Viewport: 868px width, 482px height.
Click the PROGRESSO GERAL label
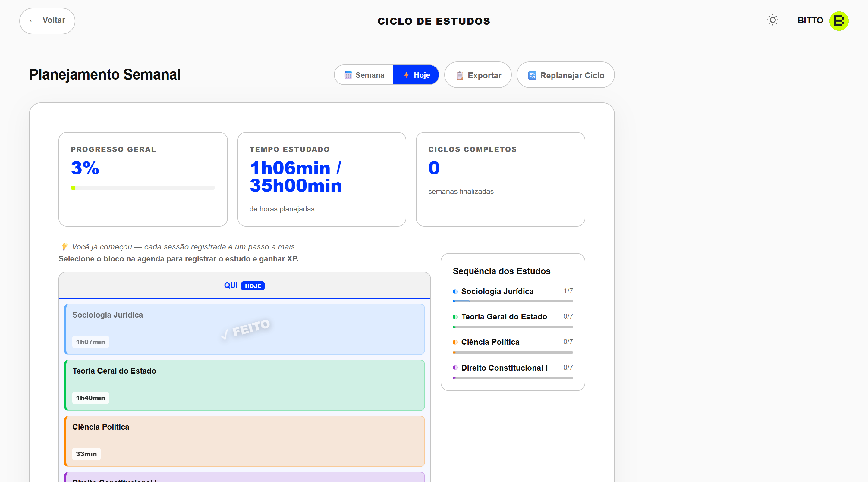[x=113, y=149]
